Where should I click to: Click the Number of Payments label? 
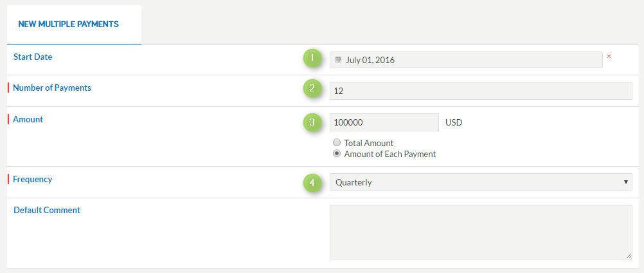52,88
